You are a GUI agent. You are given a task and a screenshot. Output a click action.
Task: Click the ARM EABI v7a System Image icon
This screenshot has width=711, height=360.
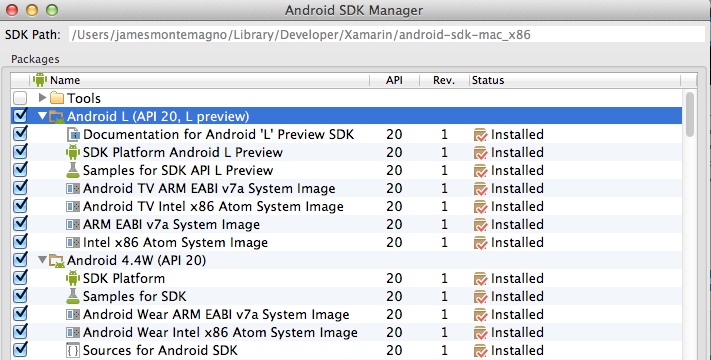(x=73, y=224)
